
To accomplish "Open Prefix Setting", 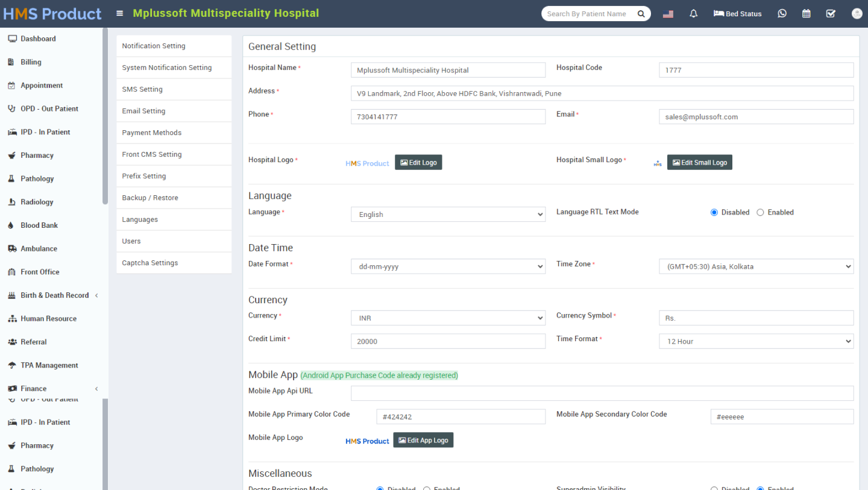I will [x=174, y=176].
